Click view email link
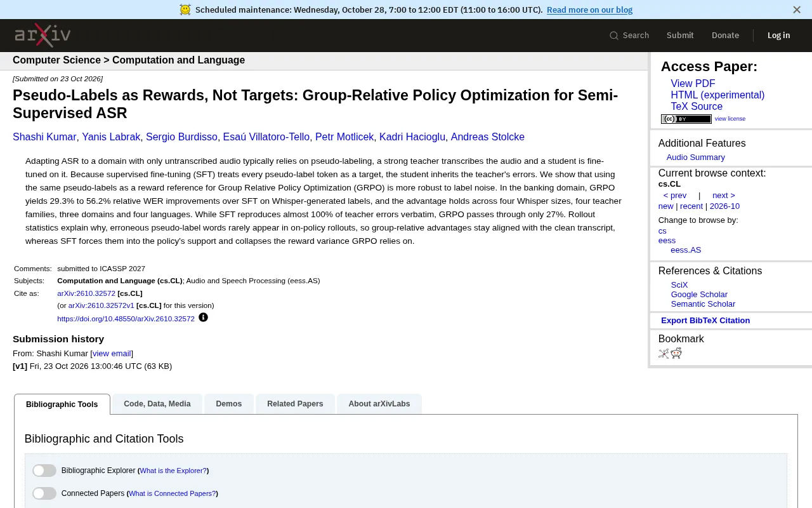The height and width of the screenshot is (508, 812). tap(112, 354)
